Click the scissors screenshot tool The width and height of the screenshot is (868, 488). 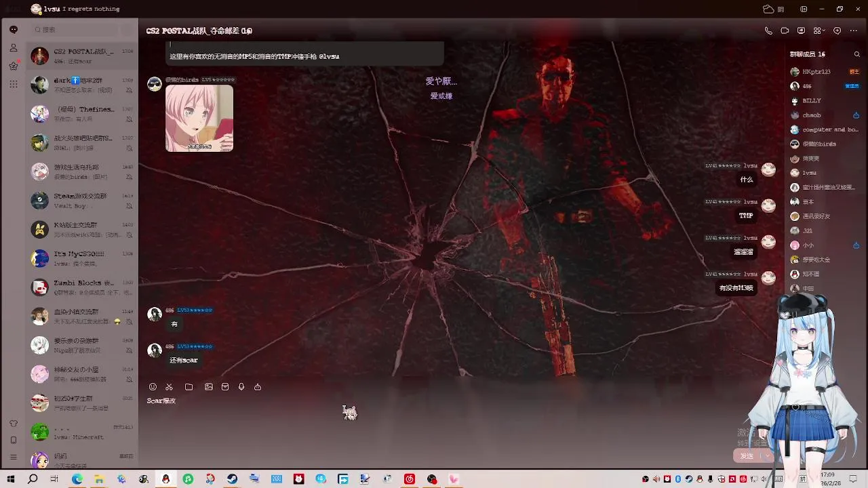click(170, 387)
